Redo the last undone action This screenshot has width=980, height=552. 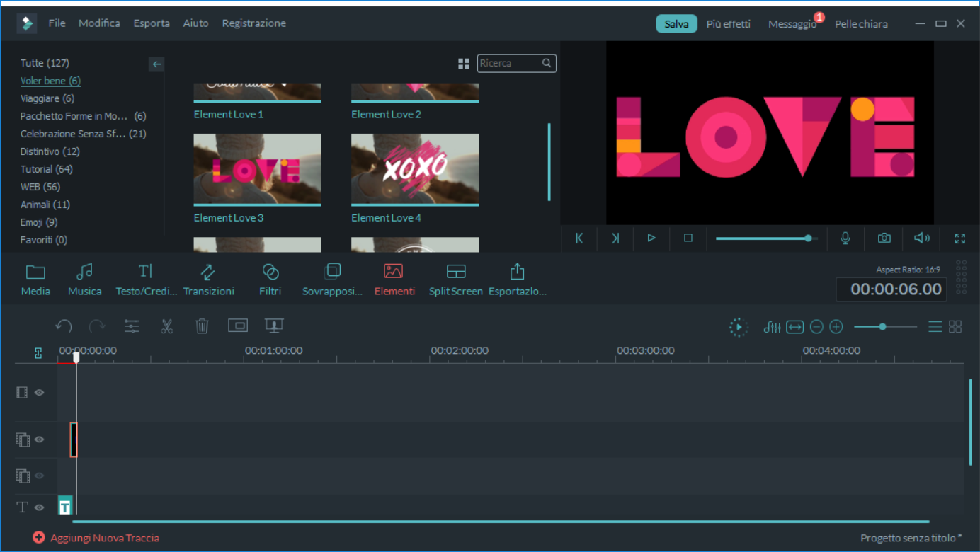coord(97,326)
